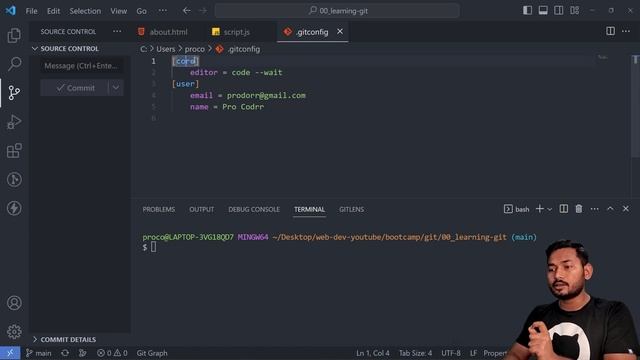Open the Git Graph activity bar icon
Image resolution: width=640 pixels, height=360 pixels.
(14, 179)
